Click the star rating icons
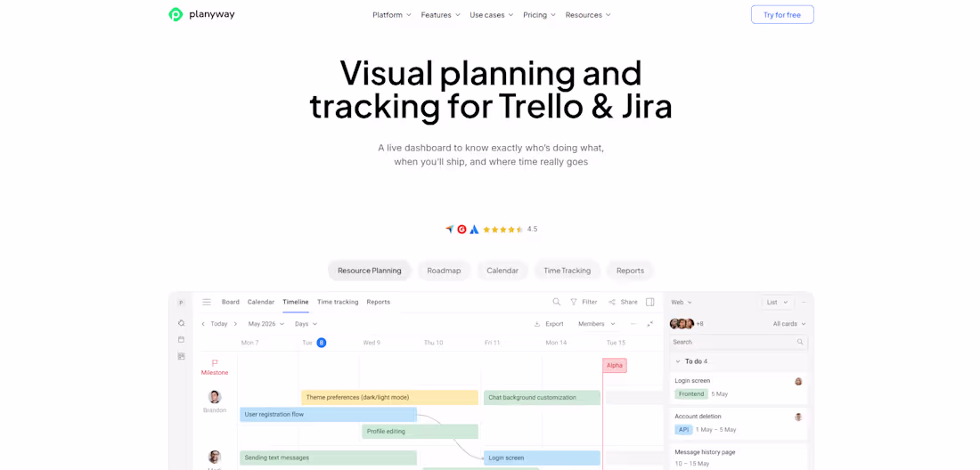The height and width of the screenshot is (470, 980). click(x=503, y=229)
